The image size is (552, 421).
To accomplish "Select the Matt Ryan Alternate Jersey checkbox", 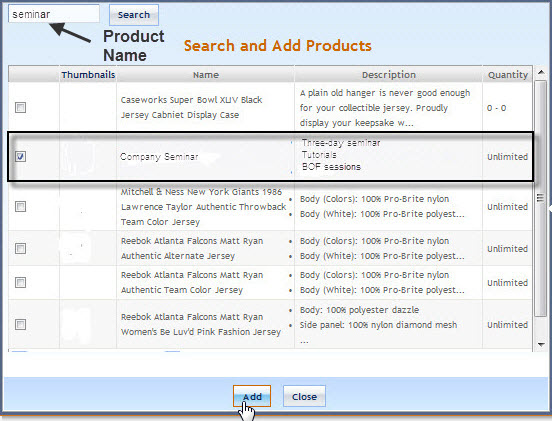I will [x=20, y=249].
